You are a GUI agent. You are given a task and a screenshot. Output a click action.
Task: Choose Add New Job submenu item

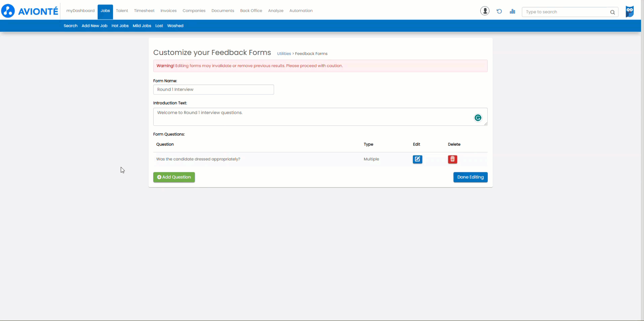pyautogui.click(x=94, y=26)
